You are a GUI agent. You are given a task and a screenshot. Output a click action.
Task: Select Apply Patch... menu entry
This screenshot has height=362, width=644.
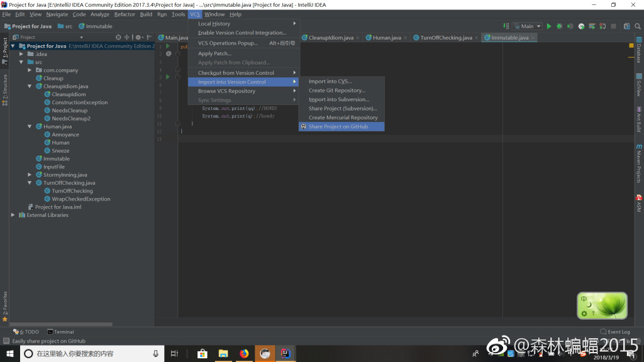click(243, 53)
